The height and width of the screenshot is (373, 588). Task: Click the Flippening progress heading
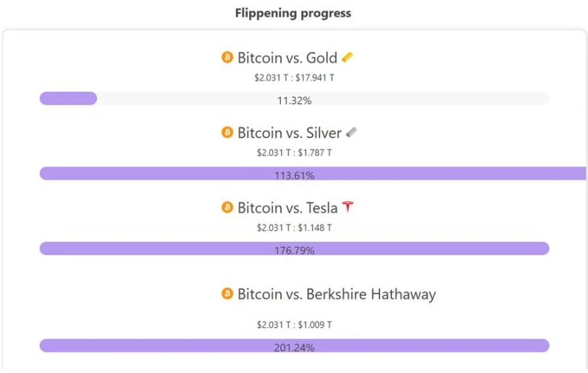[x=293, y=13]
